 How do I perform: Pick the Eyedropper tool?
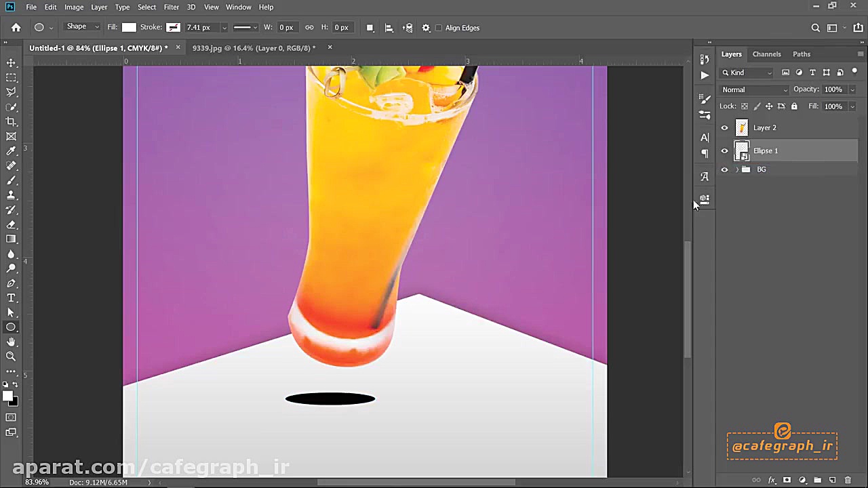click(11, 151)
